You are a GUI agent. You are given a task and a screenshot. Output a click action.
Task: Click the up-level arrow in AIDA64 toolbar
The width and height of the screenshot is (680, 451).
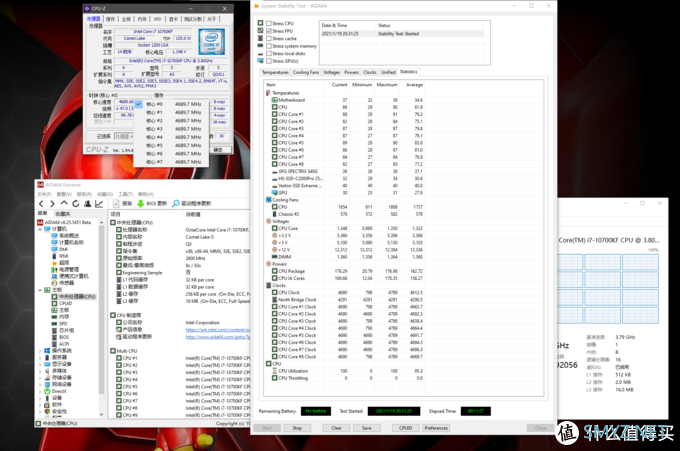64,203
